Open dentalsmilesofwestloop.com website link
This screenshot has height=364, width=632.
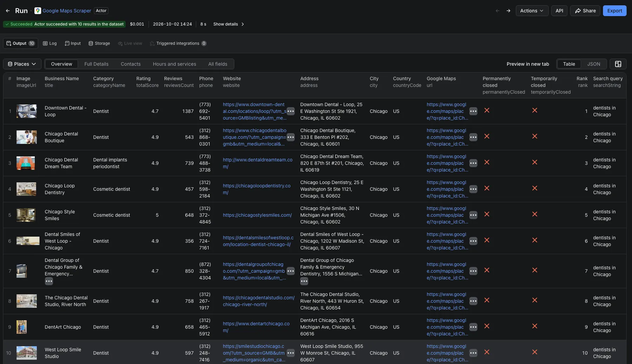click(x=258, y=241)
